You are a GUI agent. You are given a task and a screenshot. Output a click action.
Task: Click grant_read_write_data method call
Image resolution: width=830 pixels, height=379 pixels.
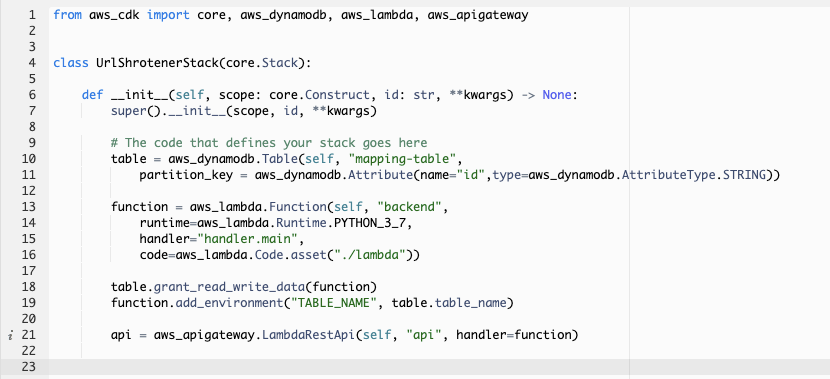(x=230, y=287)
